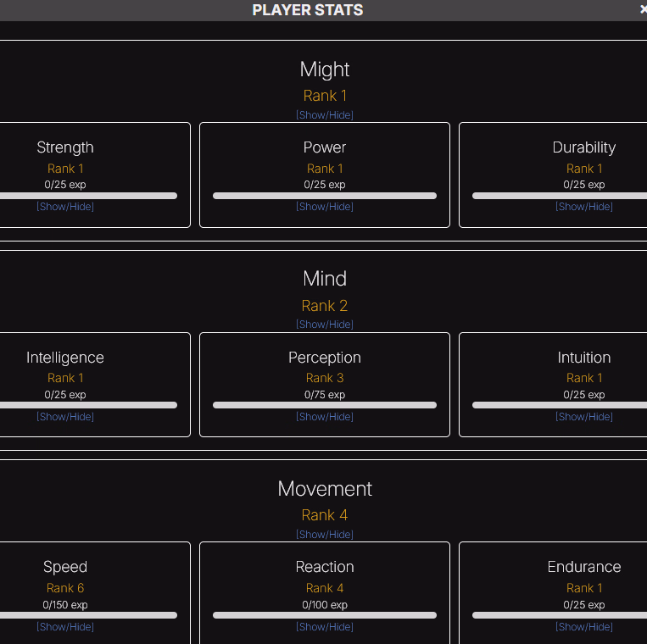Click the 0/75 exp value
647x644 pixels.
pyautogui.click(x=325, y=395)
